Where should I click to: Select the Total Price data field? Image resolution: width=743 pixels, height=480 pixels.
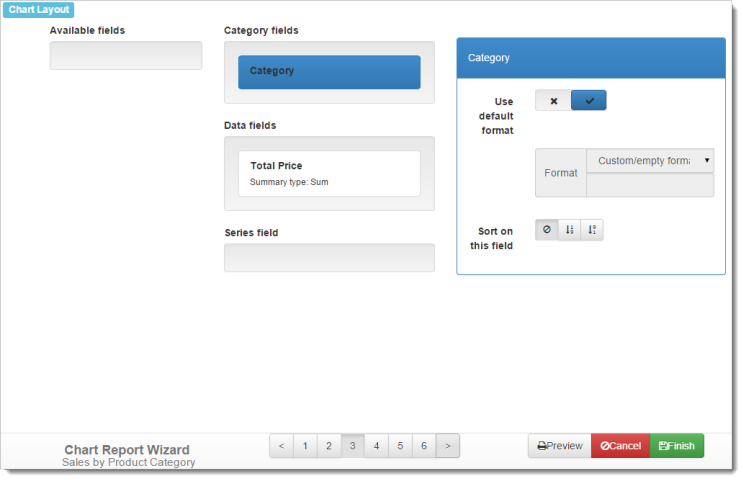pyautogui.click(x=329, y=173)
